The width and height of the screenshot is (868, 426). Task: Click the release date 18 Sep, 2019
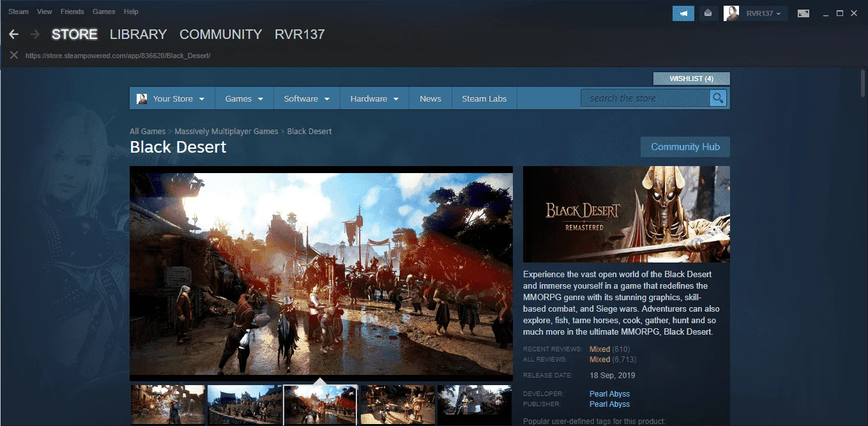[x=613, y=376]
